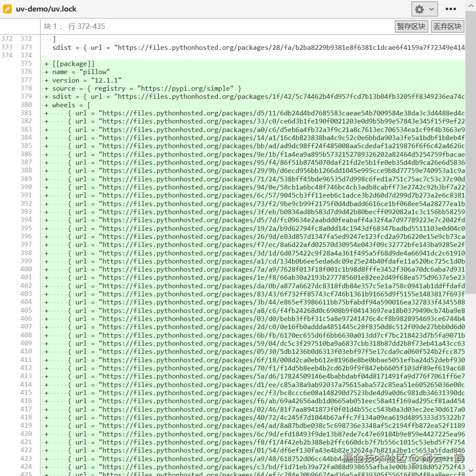Click the closing bracket line at row 372
This screenshot has width=476, height=476.
coord(253,39)
